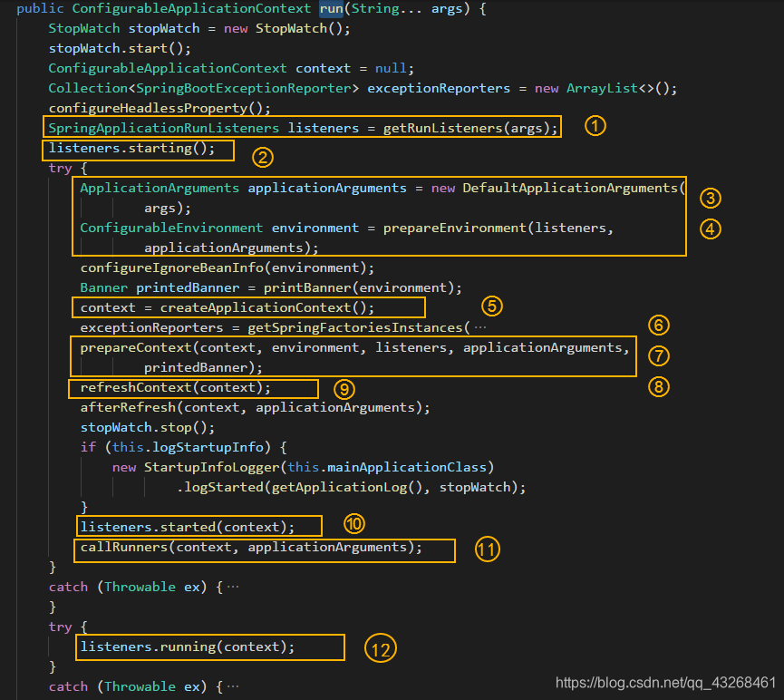Place cursor on refreshContext(context); line
This screenshot has width=784, height=700.
coord(176,388)
